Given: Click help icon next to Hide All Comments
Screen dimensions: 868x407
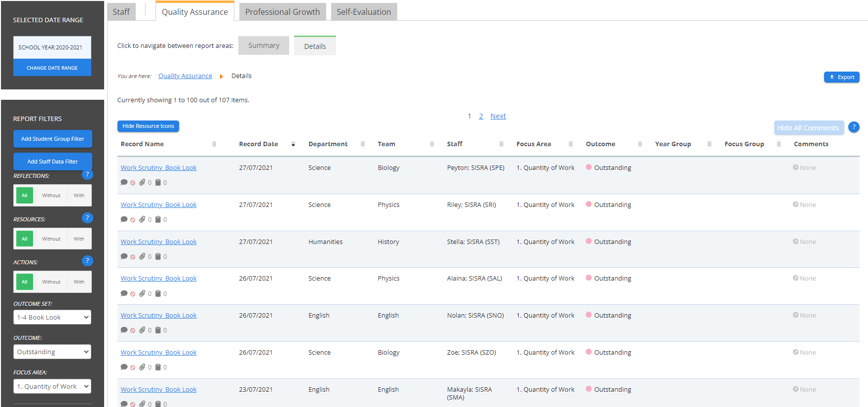Looking at the screenshot, I should [x=854, y=127].
